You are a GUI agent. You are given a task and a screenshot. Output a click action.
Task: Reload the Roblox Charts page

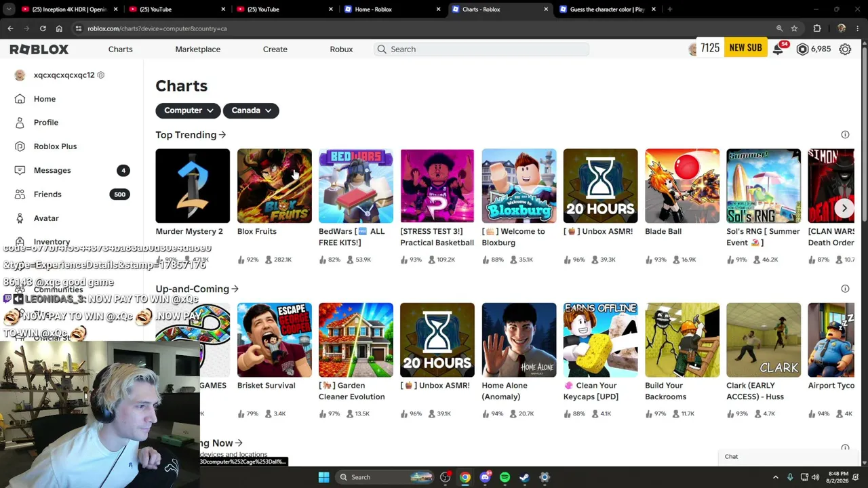43,28
